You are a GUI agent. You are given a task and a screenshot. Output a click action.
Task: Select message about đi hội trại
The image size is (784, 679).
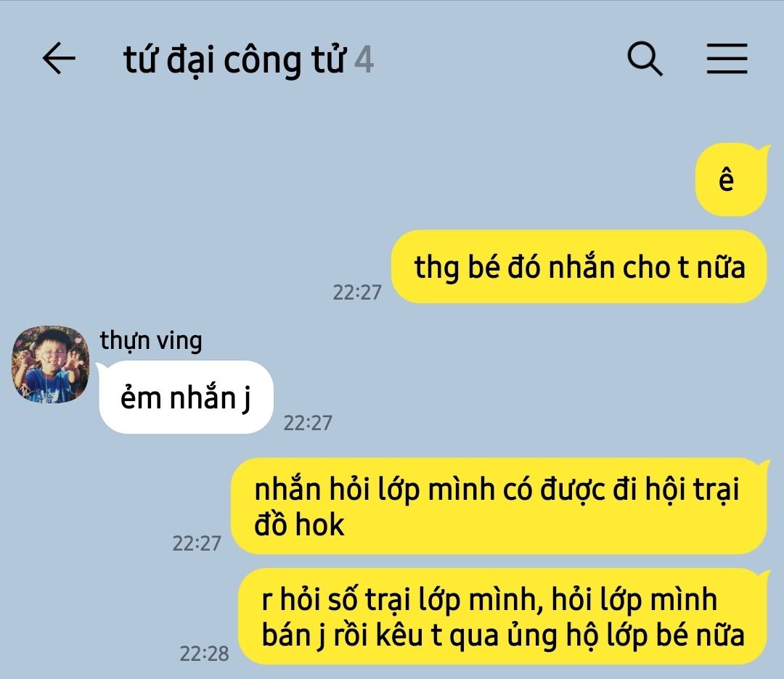click(x=499, y=506)
